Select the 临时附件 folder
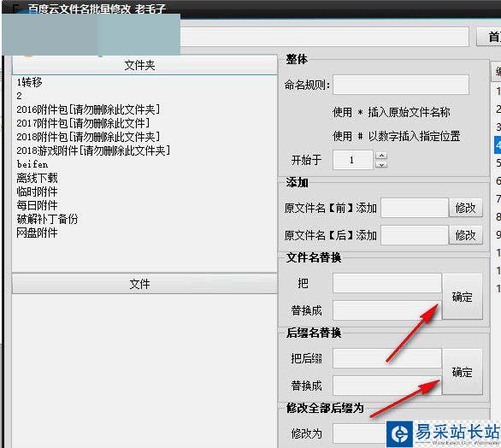The height and width of the screenshot is (448, 501). pos(37,192)
